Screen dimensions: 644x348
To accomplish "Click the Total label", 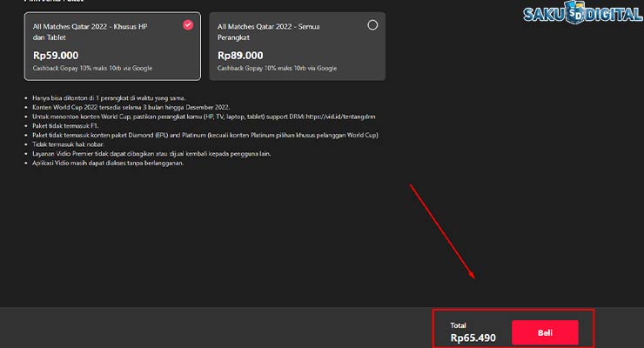I will tap(459, 325).
